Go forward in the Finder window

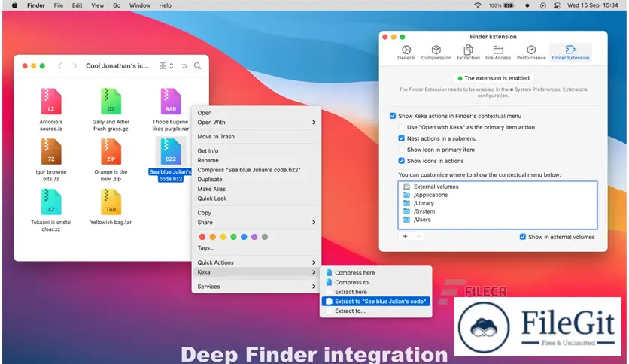[x=75, y=65]
